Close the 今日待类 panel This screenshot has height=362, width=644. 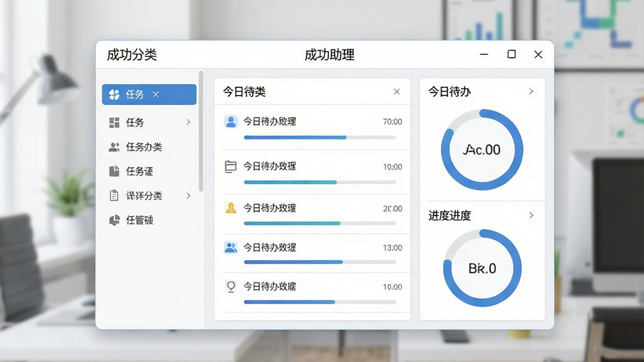pos(396,92)
